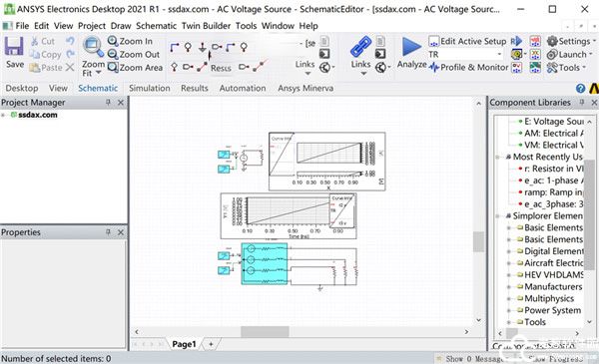Select the Zoom In magnifier tool
Viewport: 599px width, 364px height.
113,41
